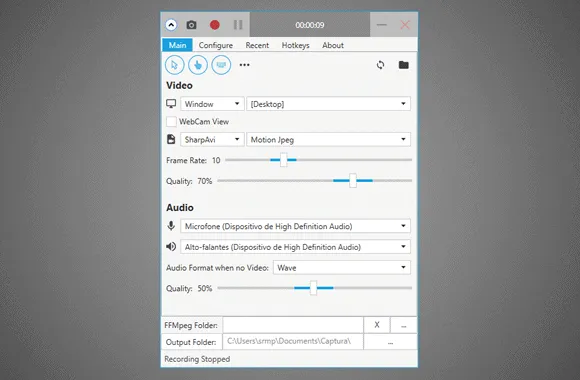Start recording with the red record button
The image size is (580, 380).
(x=215, y=25)
